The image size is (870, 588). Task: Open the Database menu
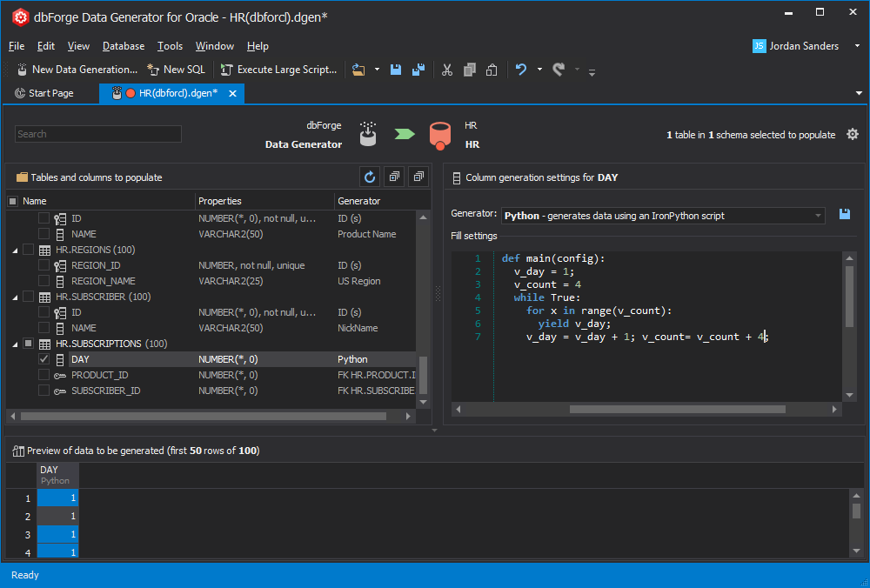coord(124,46)
